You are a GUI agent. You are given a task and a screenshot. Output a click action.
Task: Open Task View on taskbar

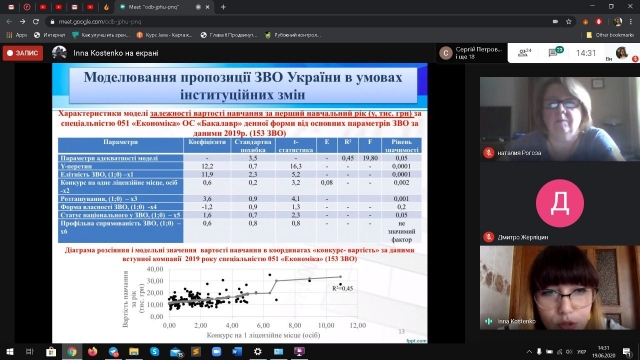pos(29,351)
